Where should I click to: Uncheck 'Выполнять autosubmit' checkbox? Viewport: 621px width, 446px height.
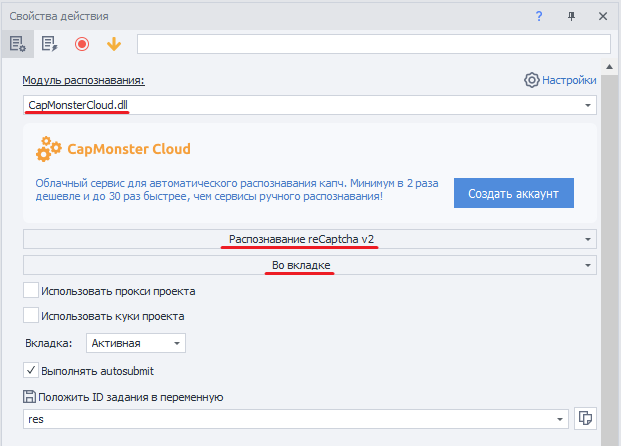31,369
